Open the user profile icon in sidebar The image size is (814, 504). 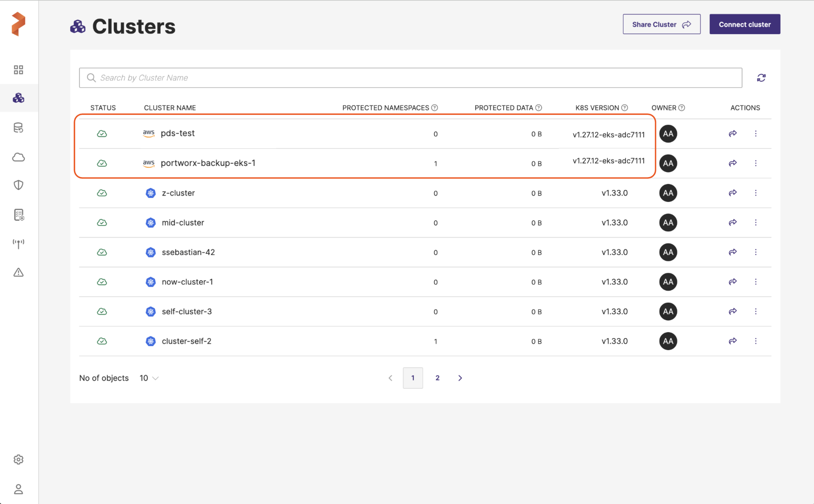point(18,489)
